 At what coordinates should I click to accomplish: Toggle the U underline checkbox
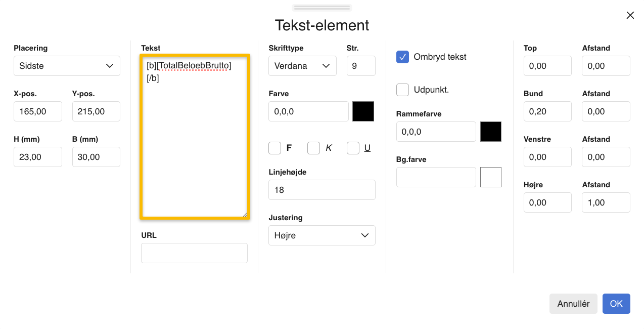[353, 148]
